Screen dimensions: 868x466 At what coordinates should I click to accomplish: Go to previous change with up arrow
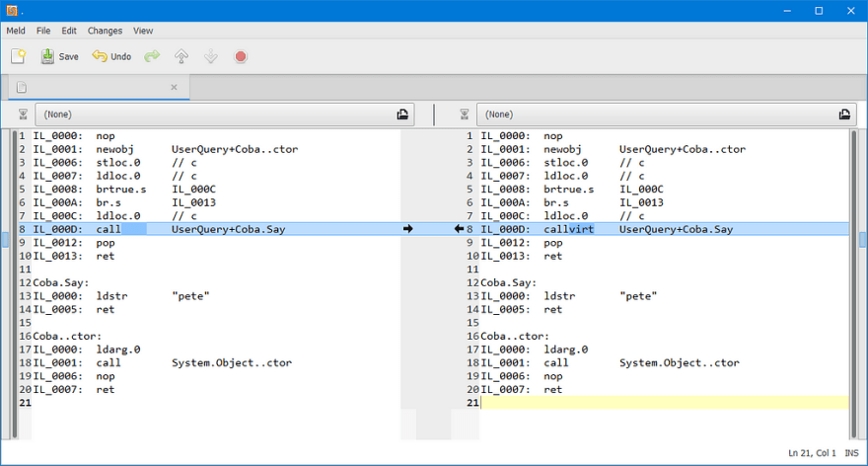[181, 56]
